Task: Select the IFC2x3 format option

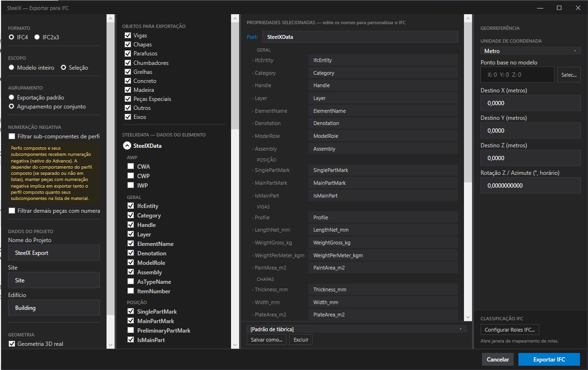Action: (x=37, y=37)
